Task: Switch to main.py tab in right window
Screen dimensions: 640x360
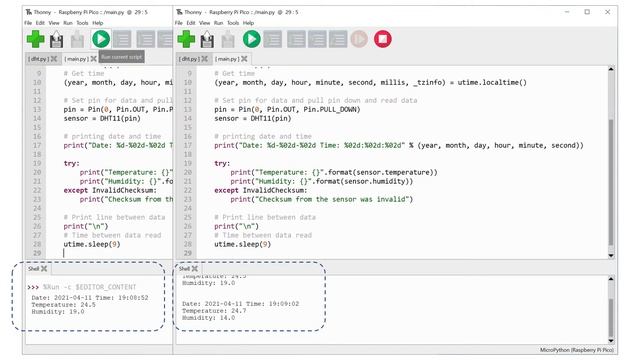Action: 227,59
